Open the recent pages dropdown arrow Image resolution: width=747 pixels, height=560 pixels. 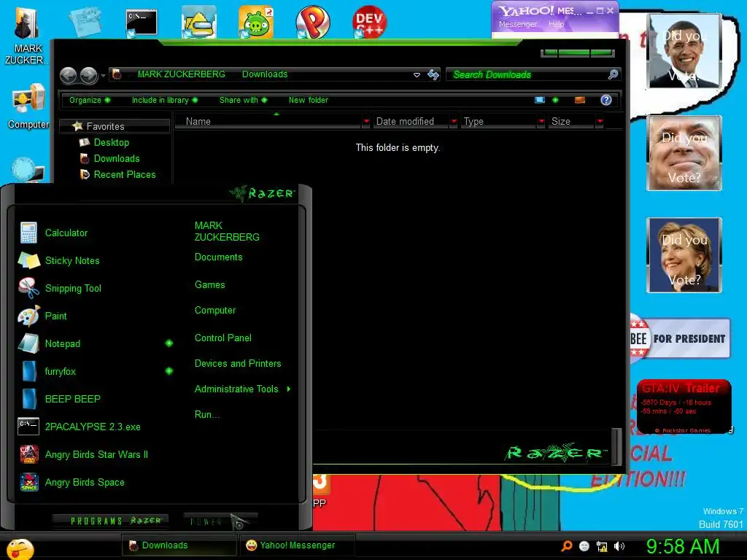click(103, 75)
